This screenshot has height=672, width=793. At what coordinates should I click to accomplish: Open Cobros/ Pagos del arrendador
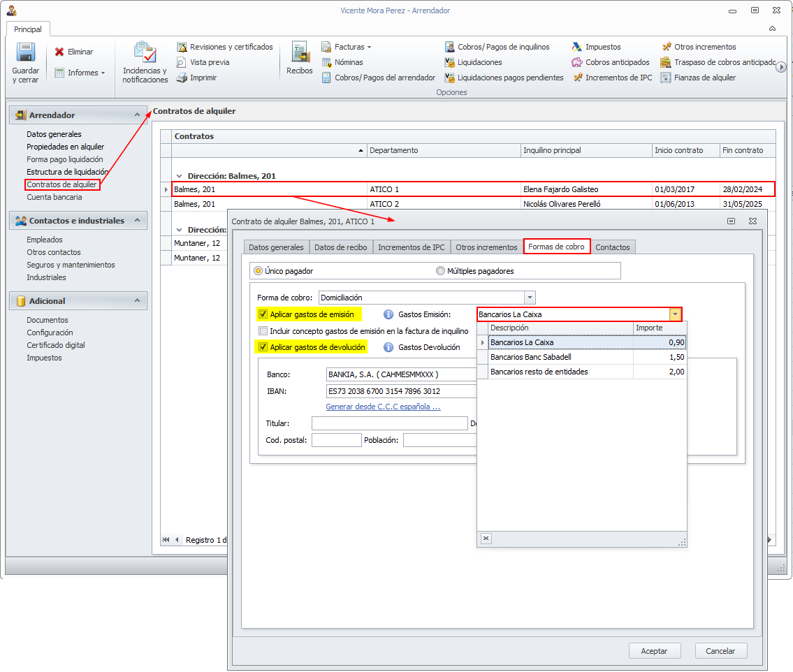(x=379, y=78)
